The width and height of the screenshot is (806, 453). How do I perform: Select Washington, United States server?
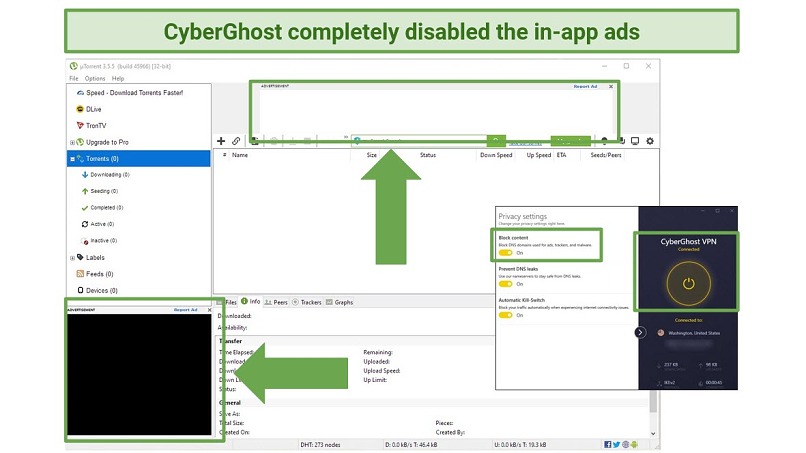[689, 333]
